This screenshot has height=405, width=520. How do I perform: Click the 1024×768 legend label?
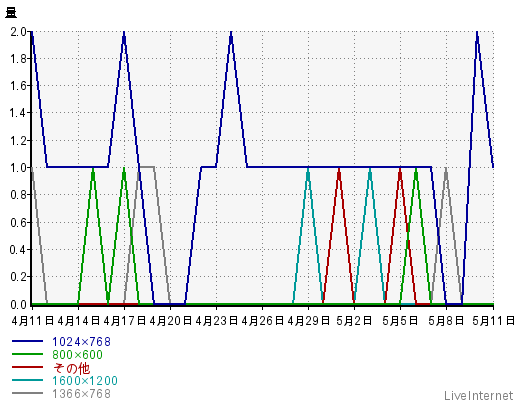tap(81, 342)
